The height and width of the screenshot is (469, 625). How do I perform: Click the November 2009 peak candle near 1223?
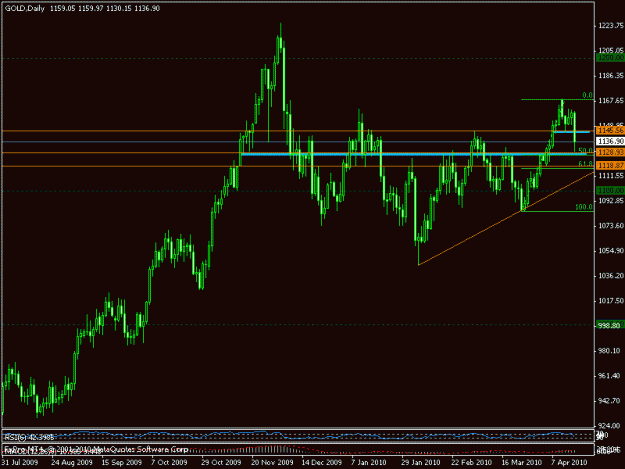281,36
